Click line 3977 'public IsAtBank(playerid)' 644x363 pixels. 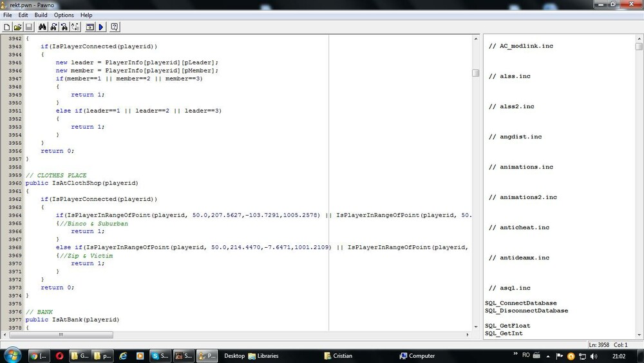(x=72, y=319)
